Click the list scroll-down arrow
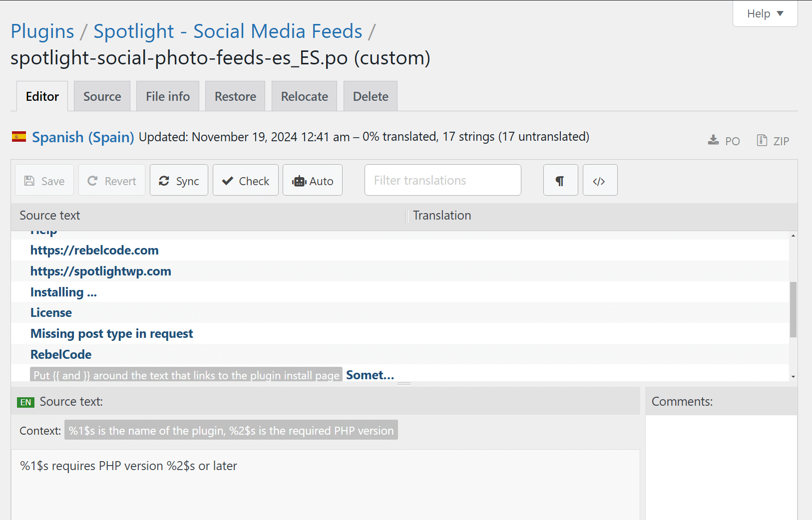 click(793, 377)
